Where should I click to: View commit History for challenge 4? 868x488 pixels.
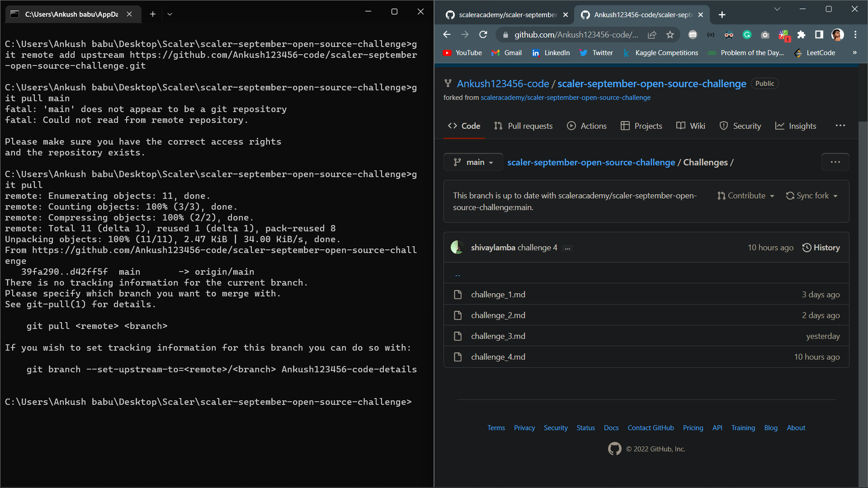[x=821, y=247]
